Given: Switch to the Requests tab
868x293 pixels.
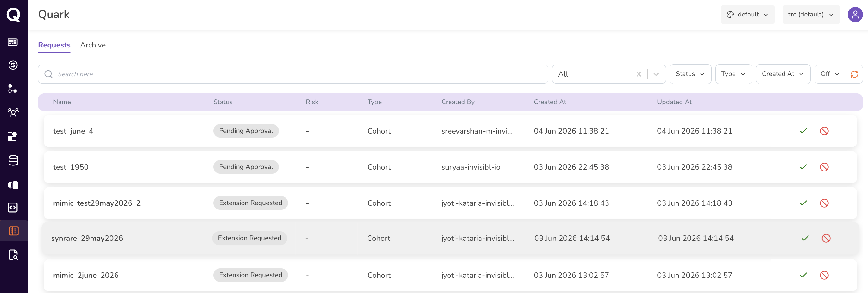Looking at the screenshot, I should [x=54, y=45].
